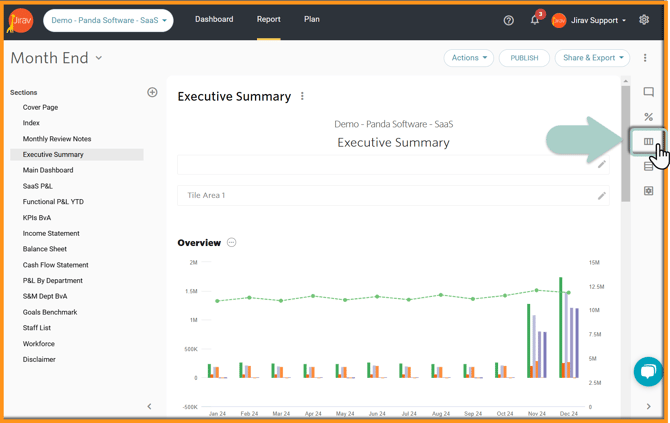The width and height of the screenshot is (670, 423).
Task: Open the comments panel icon
Action: tap(648, 92)
